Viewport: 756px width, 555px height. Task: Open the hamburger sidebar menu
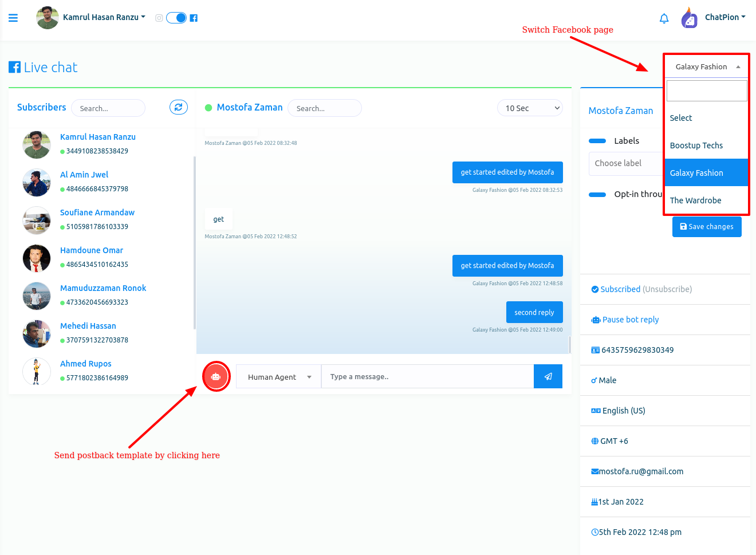(13, 18)
